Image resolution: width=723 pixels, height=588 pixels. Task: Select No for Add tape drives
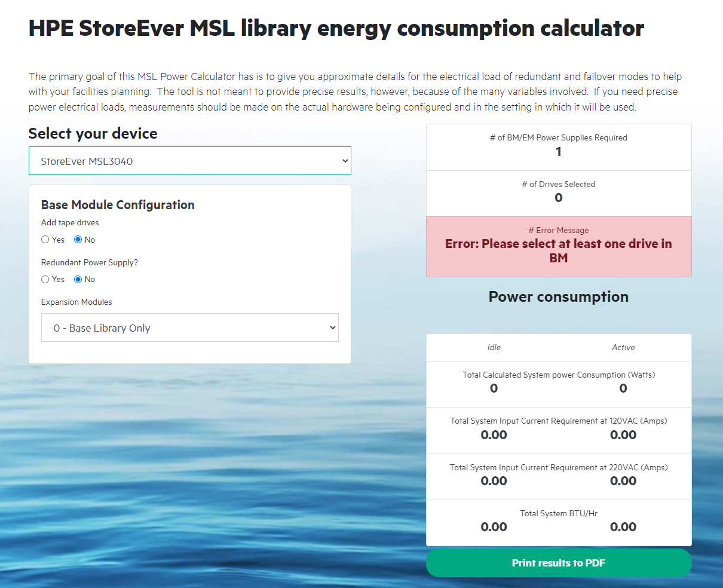click(78, 240)
